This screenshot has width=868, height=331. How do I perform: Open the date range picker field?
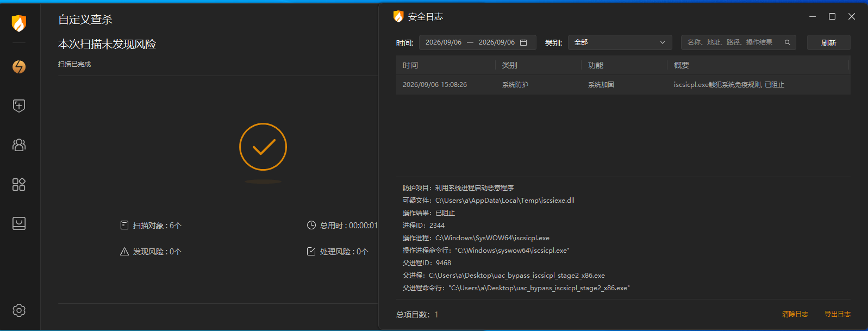click(477, 42)
